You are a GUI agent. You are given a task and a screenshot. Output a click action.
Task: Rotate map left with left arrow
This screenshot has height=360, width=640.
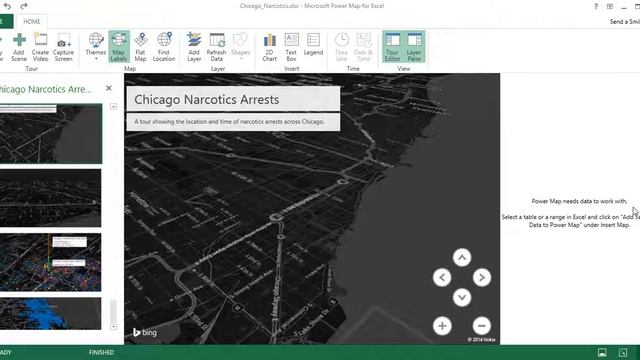coord(442,278)
